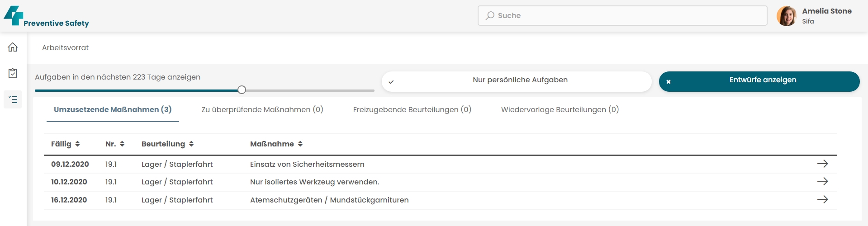Switch to Freizugebende Beurteilungen tab
This screenshot has width=868, height=226.
coord(412,109)
